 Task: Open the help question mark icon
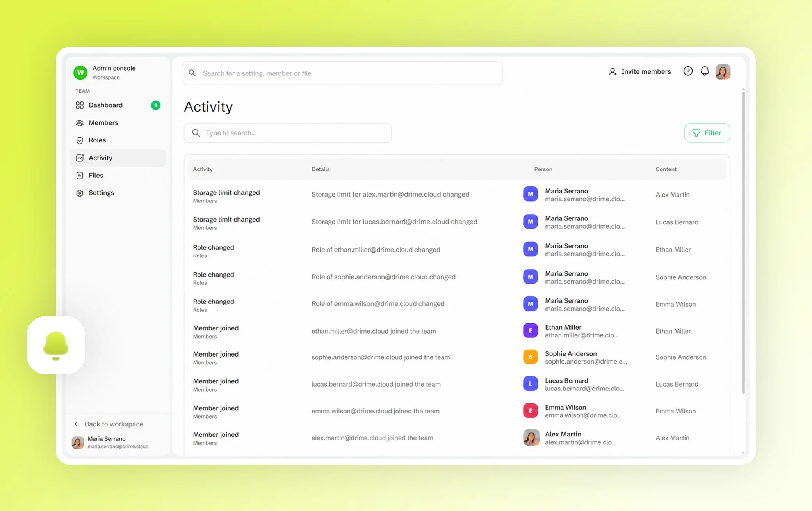point(688,71)
